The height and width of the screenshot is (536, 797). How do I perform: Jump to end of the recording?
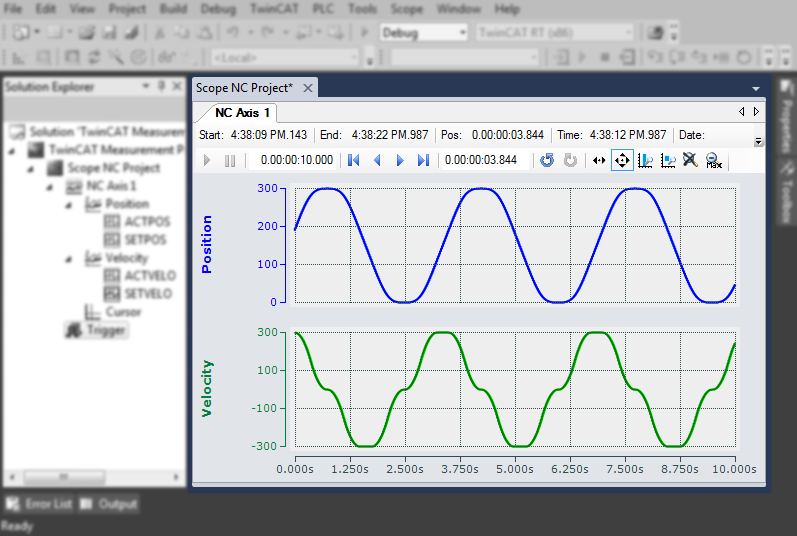tap(423, 161)
